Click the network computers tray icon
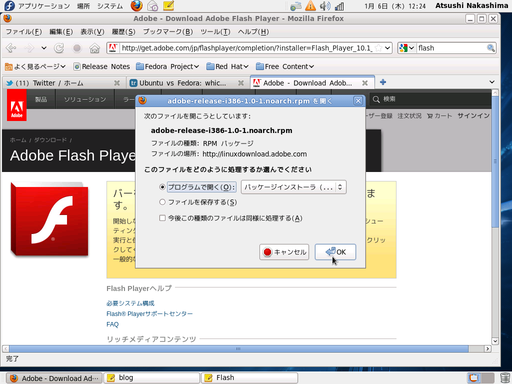 [296, 6]
